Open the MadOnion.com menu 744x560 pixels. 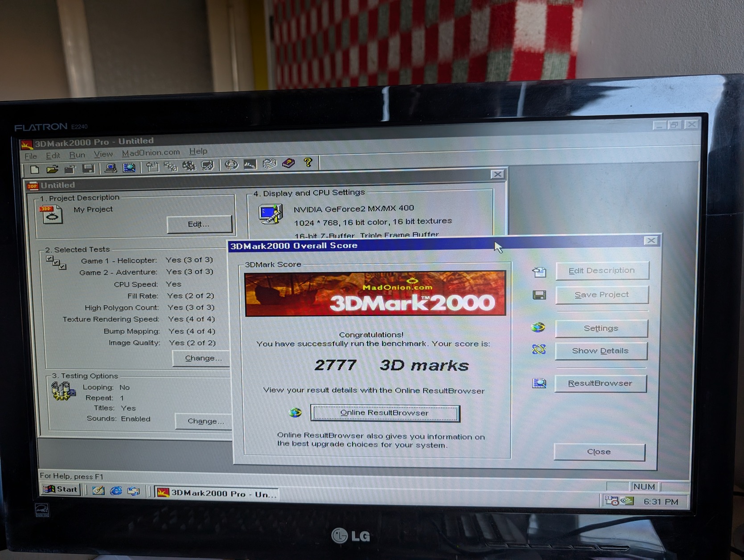coord(151,152)
